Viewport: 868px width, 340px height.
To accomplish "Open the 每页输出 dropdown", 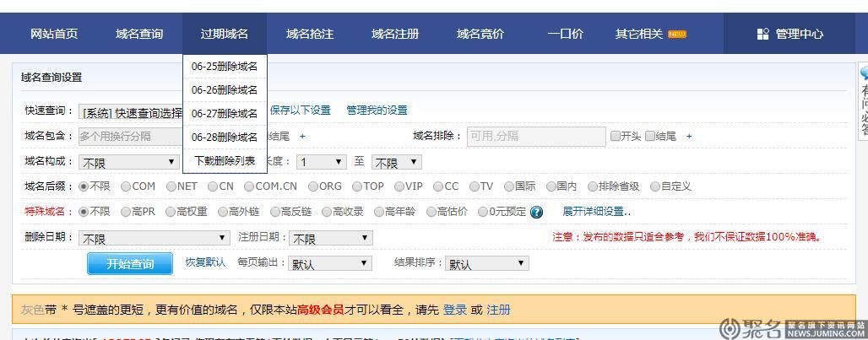I will [x=330, y=264].
